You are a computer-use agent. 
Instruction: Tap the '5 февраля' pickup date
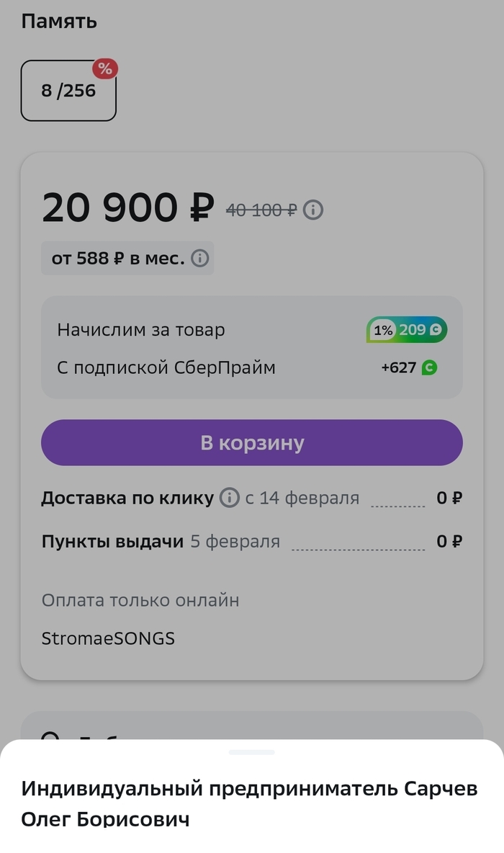235,542
